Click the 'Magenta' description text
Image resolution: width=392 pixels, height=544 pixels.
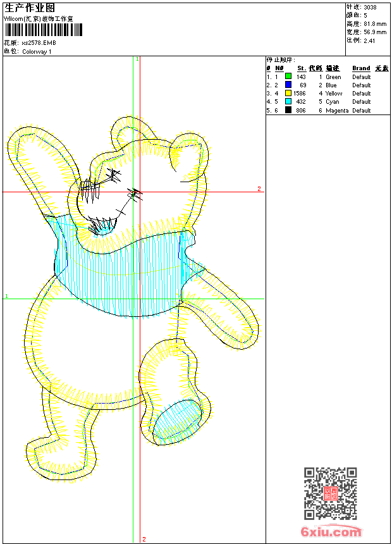point(337,111)
